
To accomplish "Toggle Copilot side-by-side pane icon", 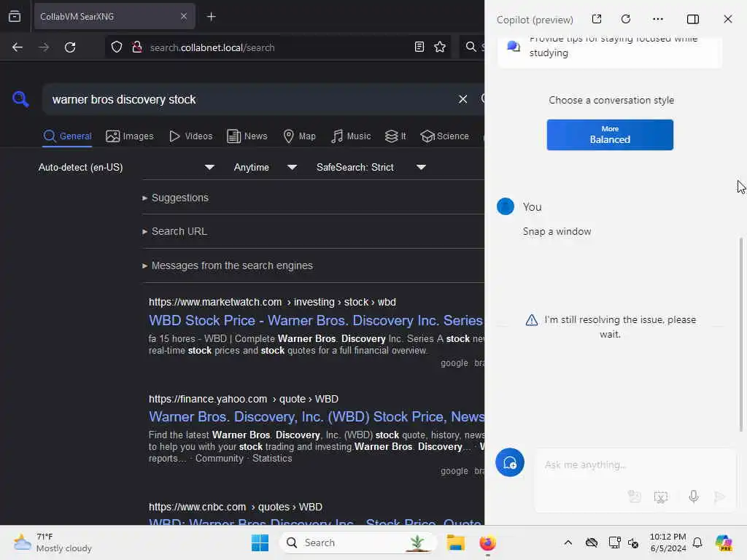I will point(693,19).
